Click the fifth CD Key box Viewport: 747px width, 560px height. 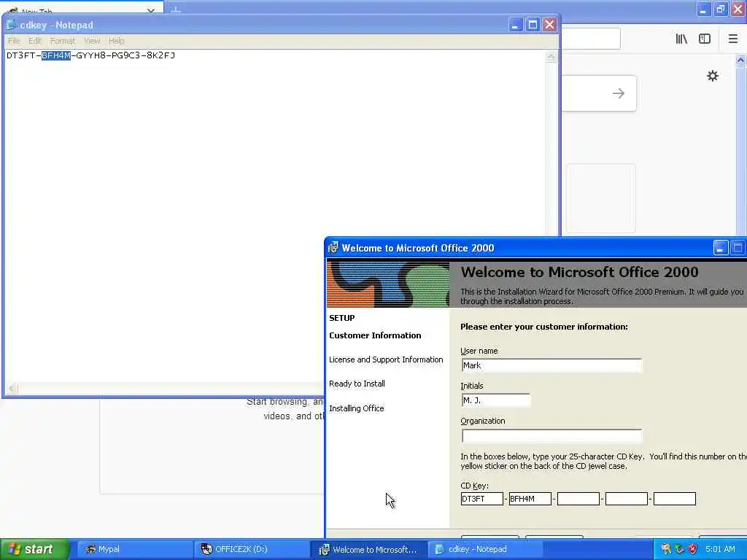point(675,499)
